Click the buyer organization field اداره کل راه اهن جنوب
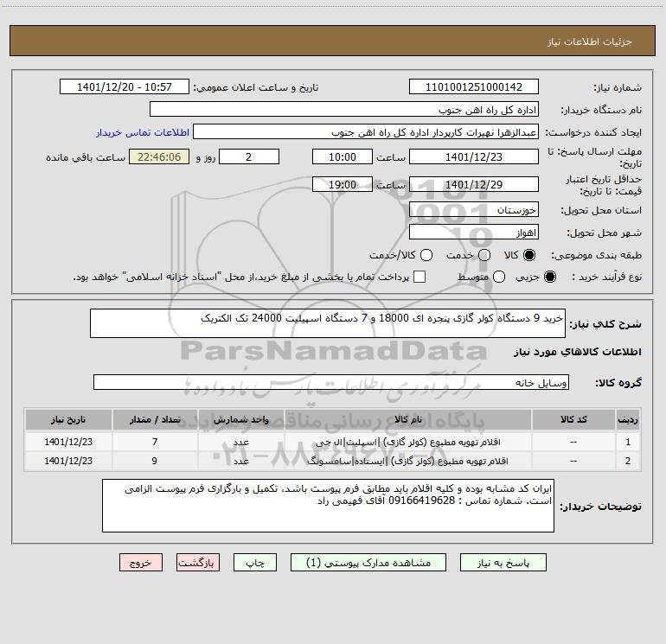The width and height of the screenshot is (666, 644). pyautogui.click(x=344, y=110)
